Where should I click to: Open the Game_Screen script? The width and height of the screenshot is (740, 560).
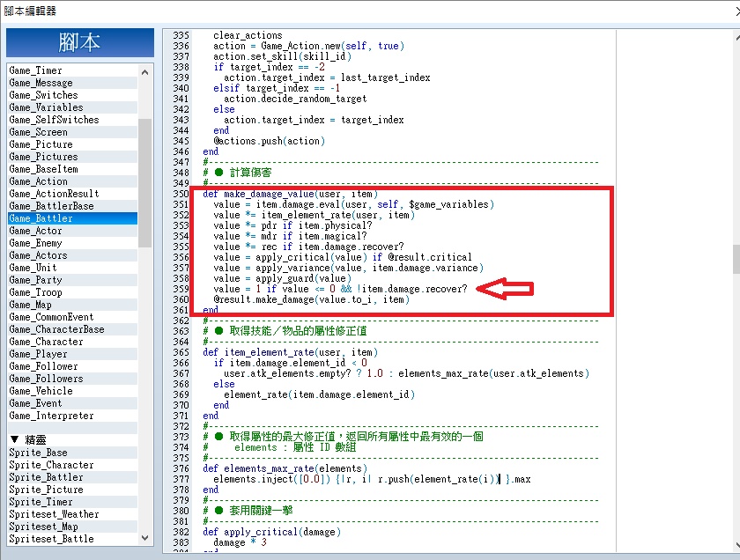click(72, 132)
